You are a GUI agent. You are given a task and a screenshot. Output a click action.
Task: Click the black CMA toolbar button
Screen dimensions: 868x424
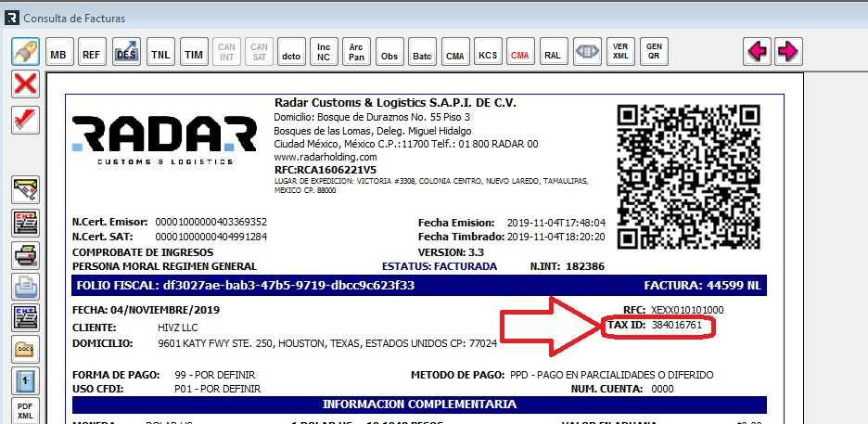point(455,51)
